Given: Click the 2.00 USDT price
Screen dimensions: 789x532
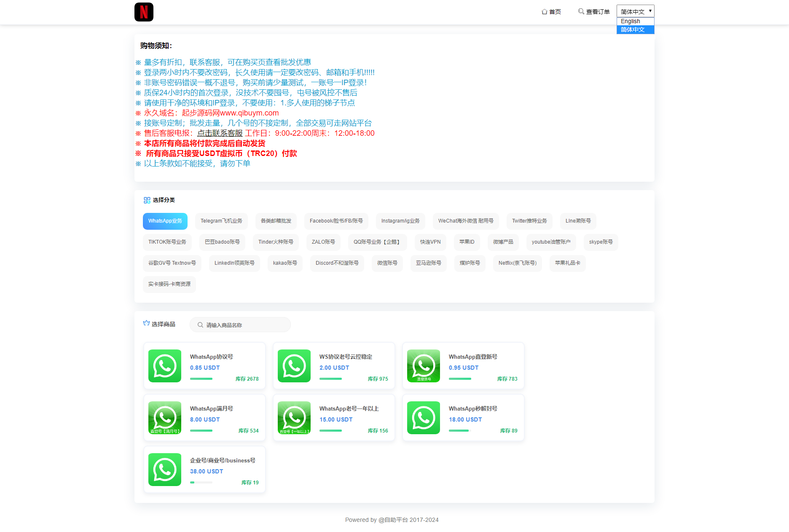Looking at the screenshot, I should pos(334,368).
